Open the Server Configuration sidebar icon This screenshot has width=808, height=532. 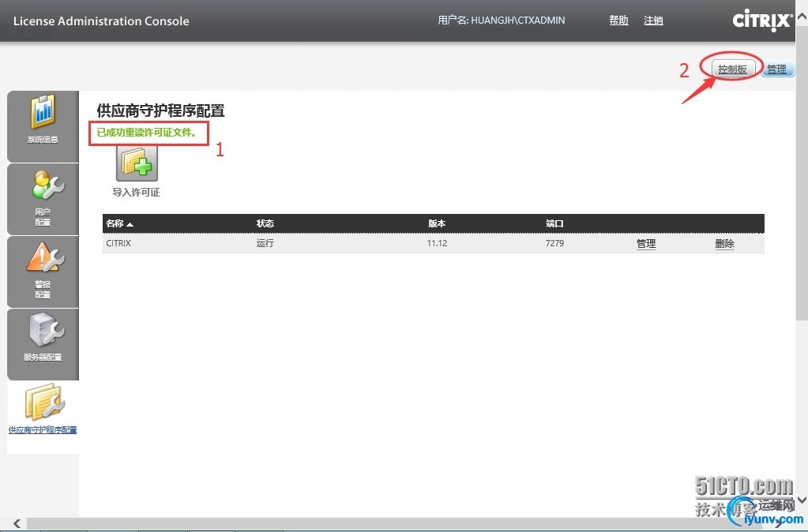pyautogui.click(x=47, y=330)
